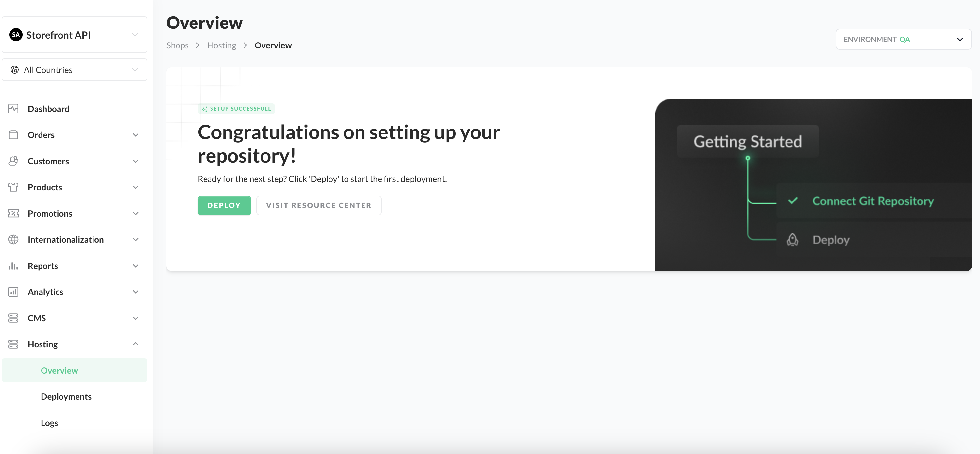Open the All Countries dropdown

[x=74, y=70]
